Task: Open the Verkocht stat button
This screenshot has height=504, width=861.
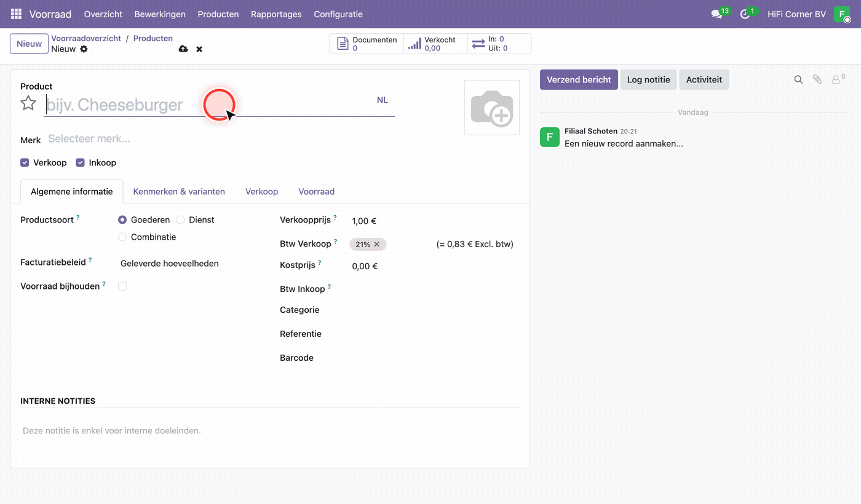Action: pyautogui.click(x=435, y=44)
